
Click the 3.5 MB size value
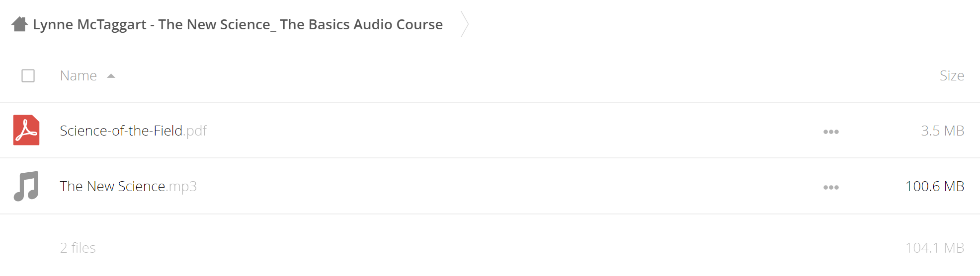click(942, 131)
